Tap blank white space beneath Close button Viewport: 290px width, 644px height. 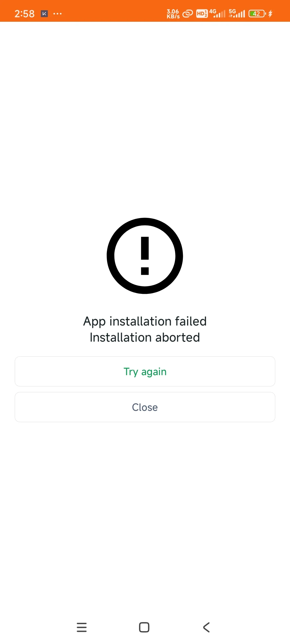145,510
